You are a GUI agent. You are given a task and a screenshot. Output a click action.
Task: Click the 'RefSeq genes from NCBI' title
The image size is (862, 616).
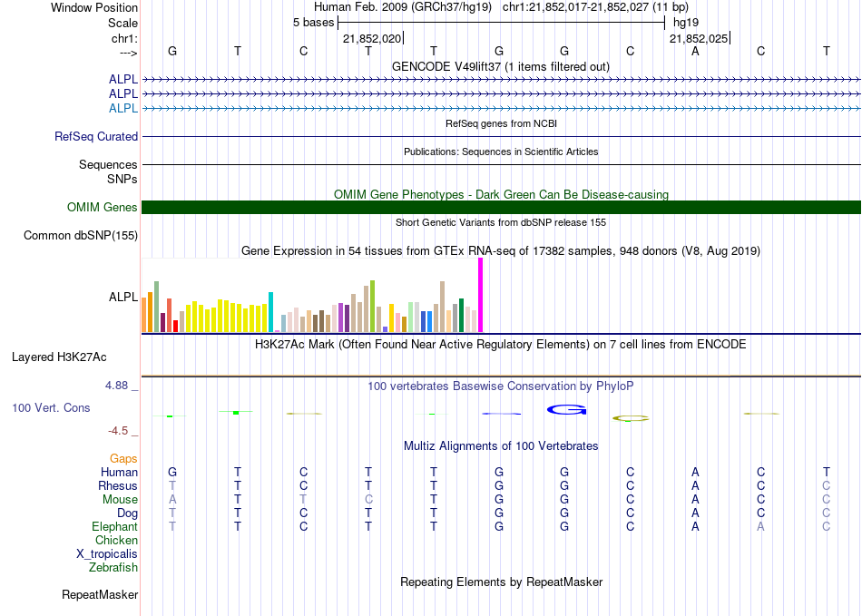[x=501, y=123]
